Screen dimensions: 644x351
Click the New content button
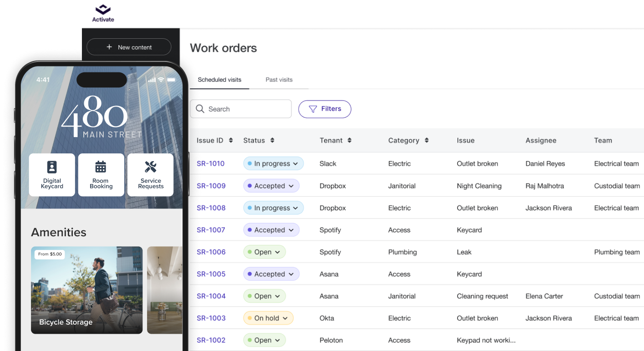(129, 47)
